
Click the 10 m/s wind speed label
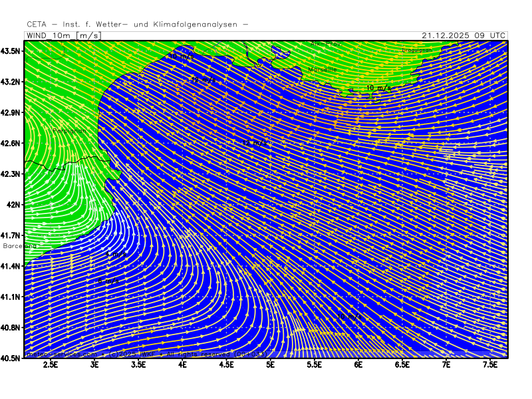pos(378,88)
